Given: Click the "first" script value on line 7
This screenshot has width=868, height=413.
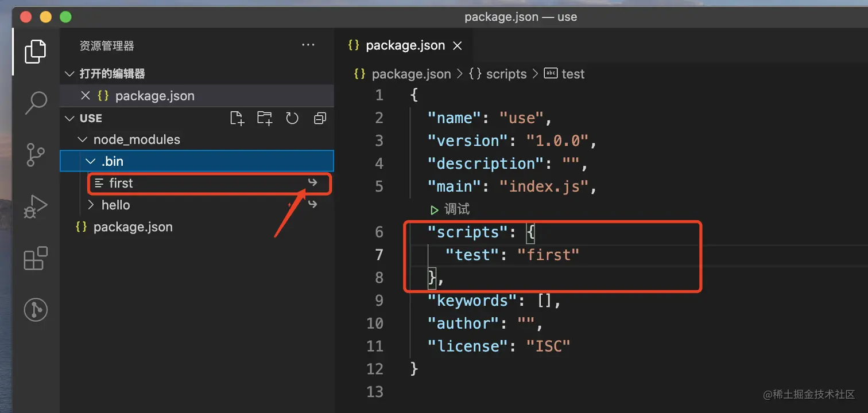Looking at the screenshot, I should pos(548,255).
